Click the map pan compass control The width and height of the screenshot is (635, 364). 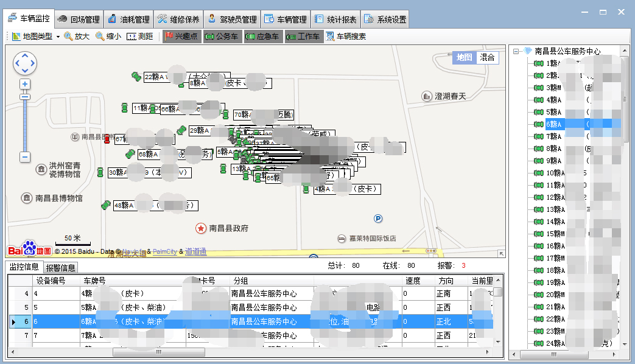coord(25,63)
